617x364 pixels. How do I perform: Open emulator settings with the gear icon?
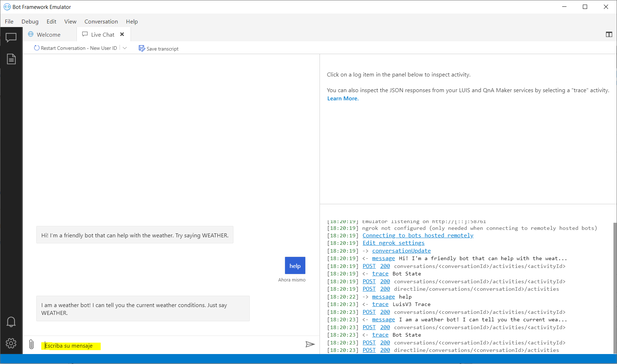pos(11,343)
